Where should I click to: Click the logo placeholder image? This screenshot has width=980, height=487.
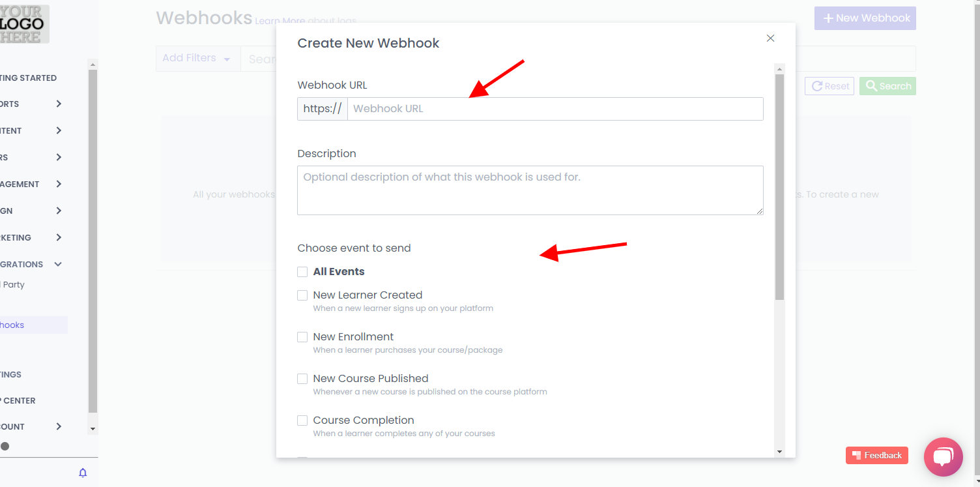(24, 24)
